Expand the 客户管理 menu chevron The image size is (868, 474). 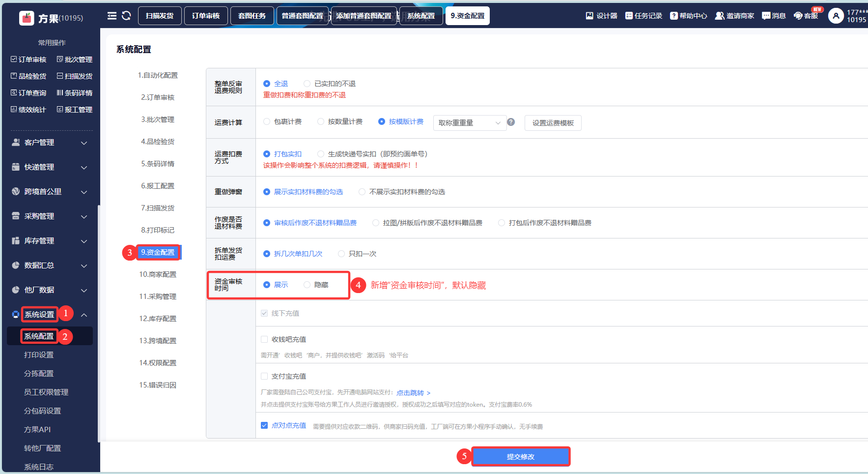84,143
